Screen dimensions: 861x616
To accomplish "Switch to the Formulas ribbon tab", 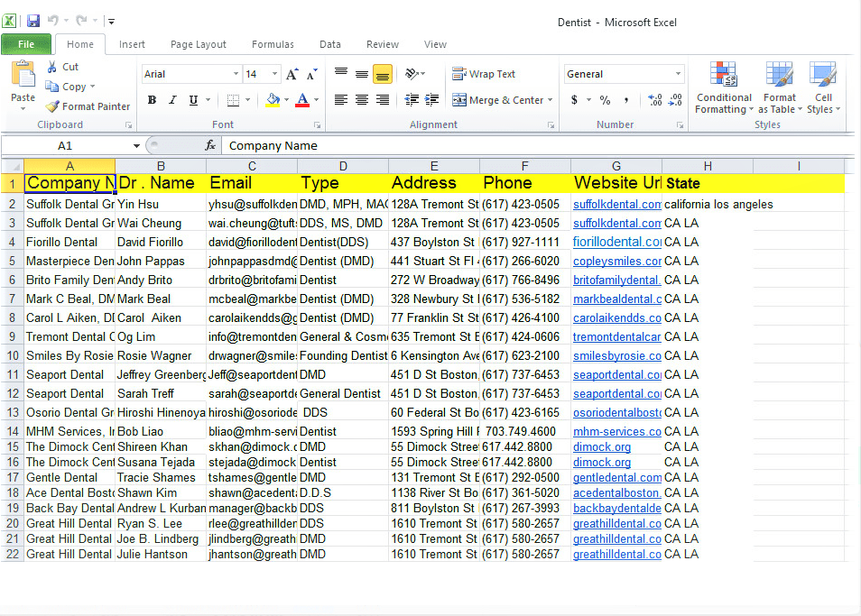I will click(273, 43).
